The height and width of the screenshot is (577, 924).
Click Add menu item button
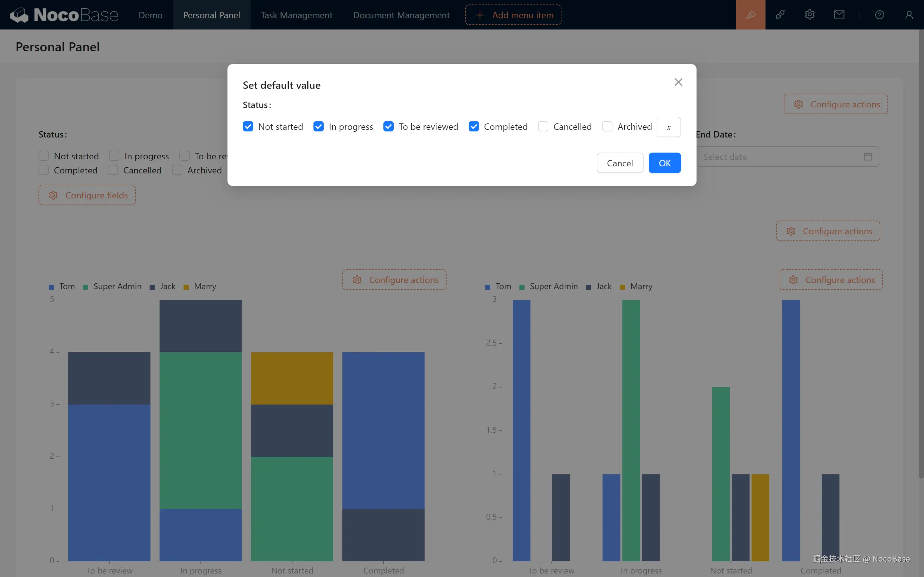(x=513, y=15)
